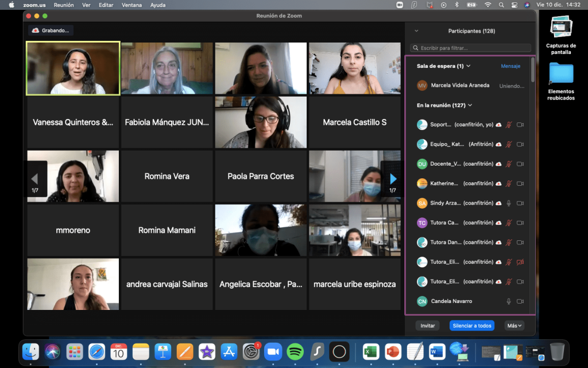Viewport: 588px width, 368px height.
Task: Open Spotlight search in the menu bar
Action: tap(501, 5)
